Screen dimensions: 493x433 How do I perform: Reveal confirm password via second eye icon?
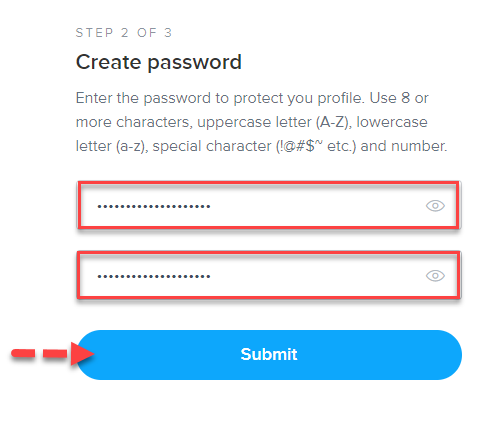tap(435, 276)
